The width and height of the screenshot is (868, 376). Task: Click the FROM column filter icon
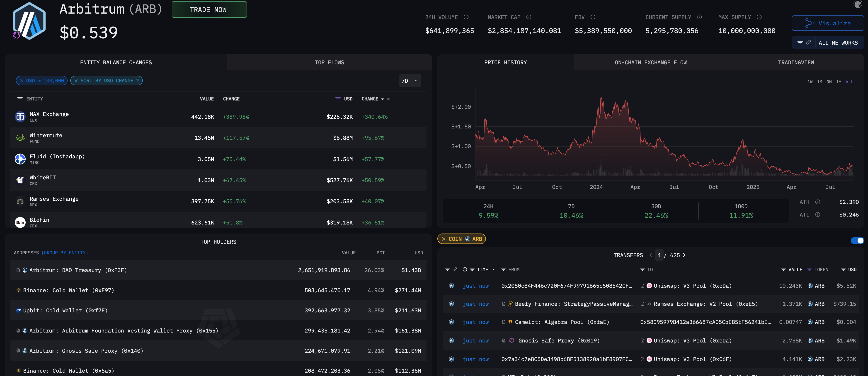[x=503, y=270]
